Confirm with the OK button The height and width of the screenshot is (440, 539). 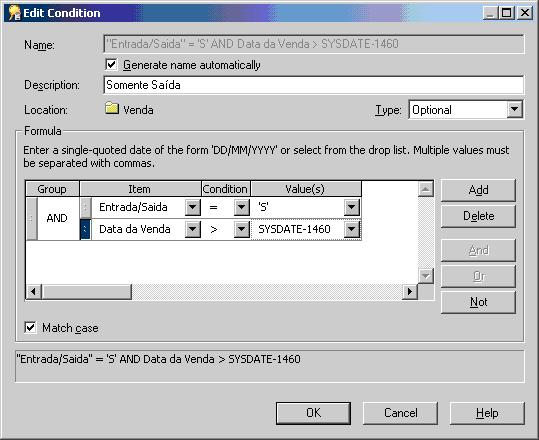(313, 413)
